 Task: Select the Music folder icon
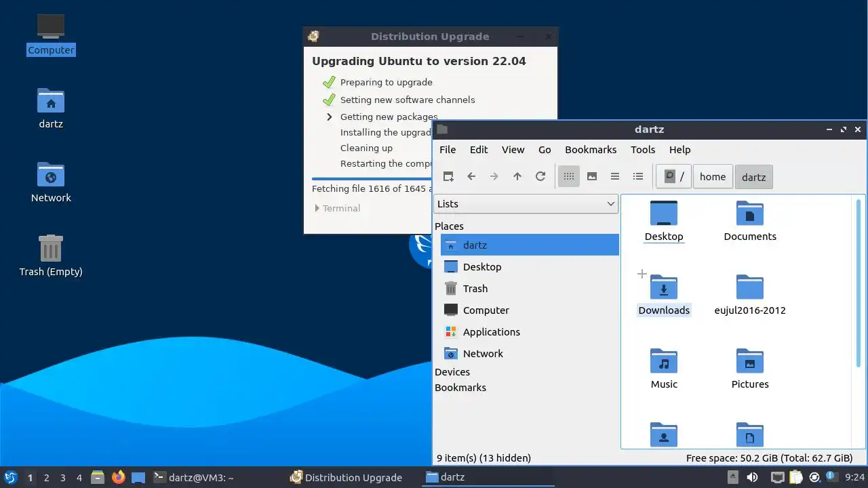[x=664, y=361]
